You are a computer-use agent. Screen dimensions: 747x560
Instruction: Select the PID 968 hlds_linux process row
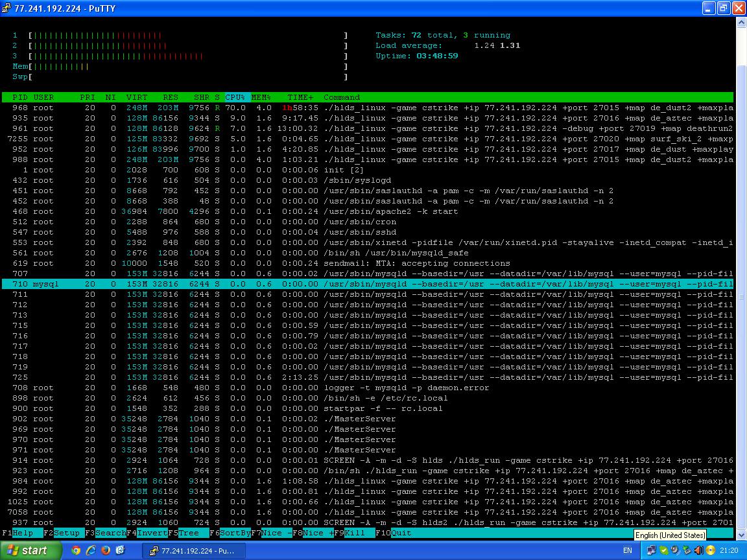coord(367,108)
